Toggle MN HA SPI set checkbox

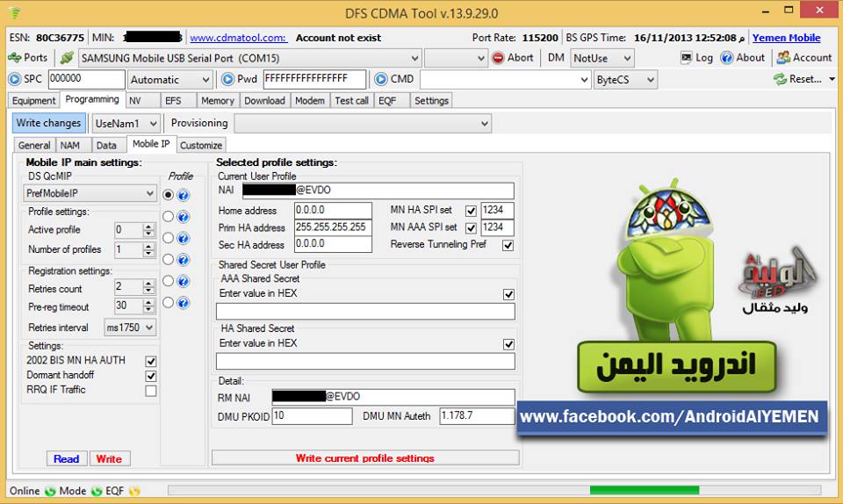(471, 211)
